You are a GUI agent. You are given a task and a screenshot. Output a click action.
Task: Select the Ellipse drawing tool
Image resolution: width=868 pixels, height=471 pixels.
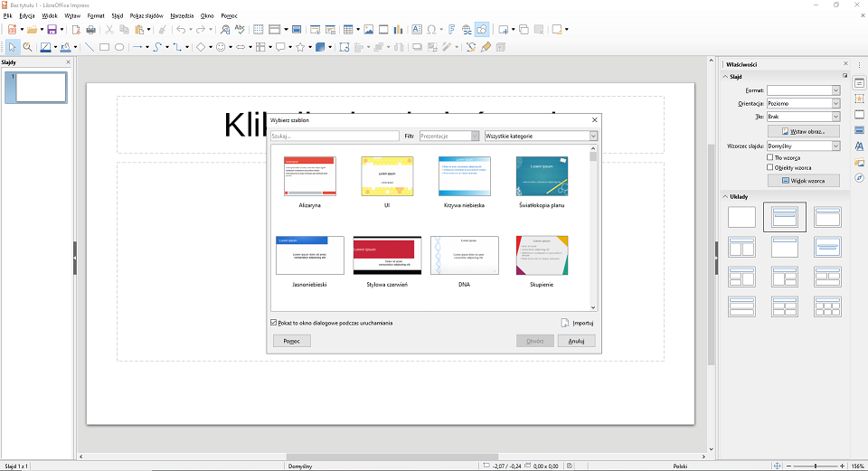coord(118,47)
